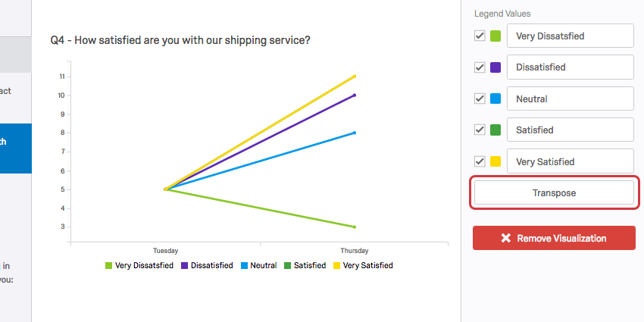Click the Neutral entry in chart legend
Screen dimensions: 644x322
[x=259, y=266]
